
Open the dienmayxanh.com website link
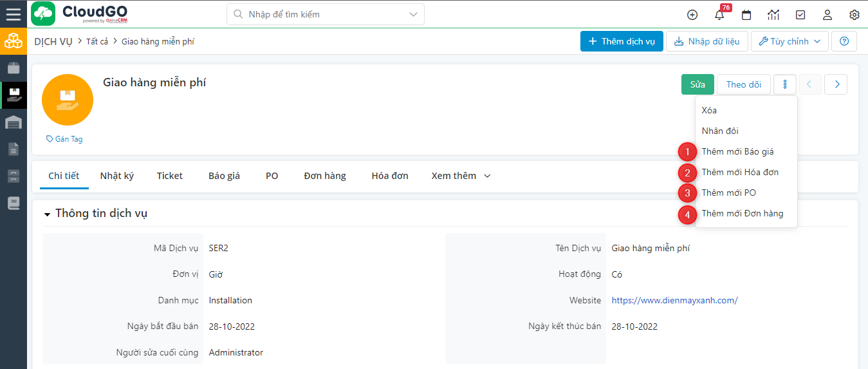(x=674, y=300)
